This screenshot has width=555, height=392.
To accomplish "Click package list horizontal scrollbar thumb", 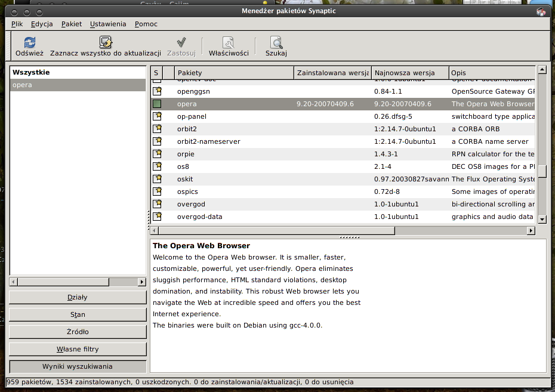I will (x=277, y=231).
